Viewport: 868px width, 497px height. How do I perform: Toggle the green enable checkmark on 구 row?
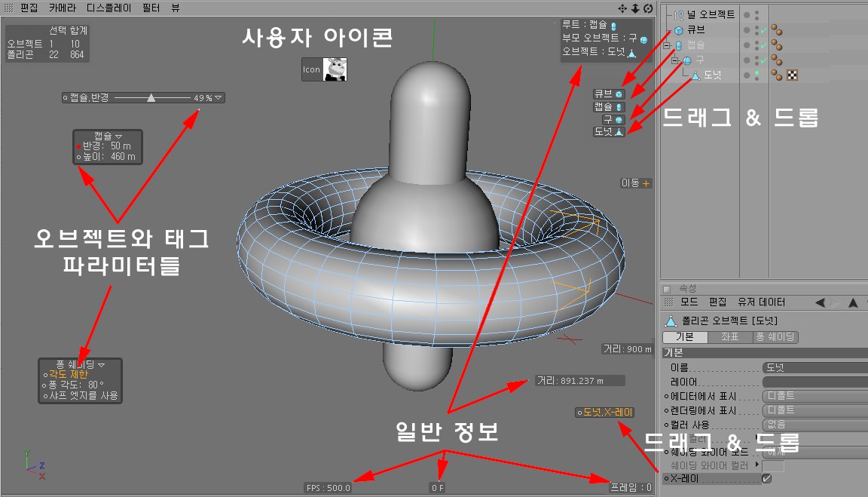(x=764, y=60)
